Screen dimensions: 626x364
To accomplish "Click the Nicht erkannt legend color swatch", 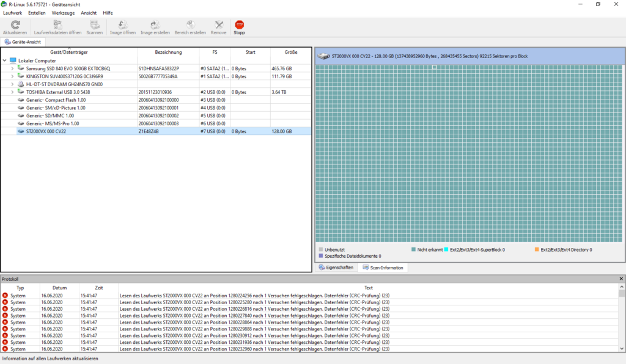I will [414, 250].
